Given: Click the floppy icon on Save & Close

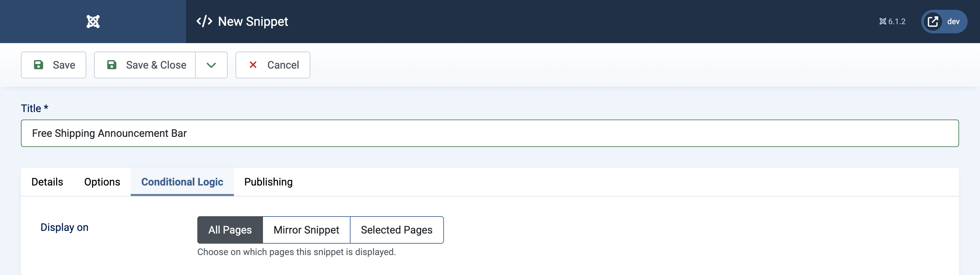Looking at the screenshot, I should click(111, 65).
